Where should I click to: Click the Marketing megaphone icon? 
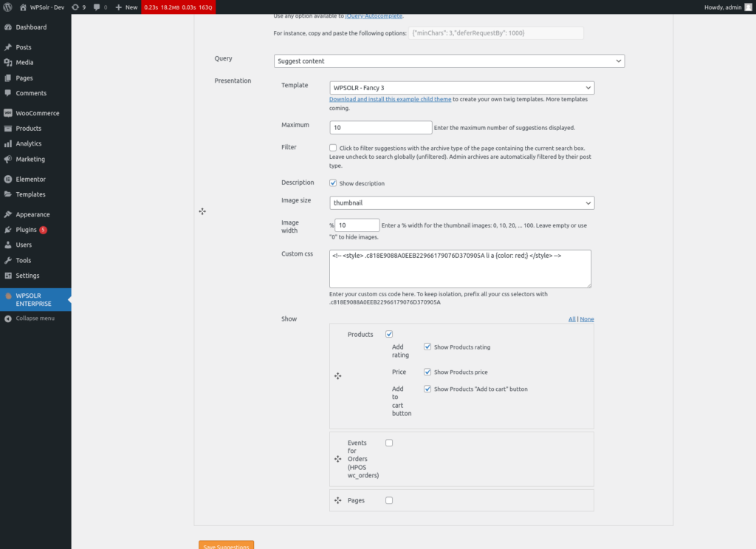coord(7,159)
